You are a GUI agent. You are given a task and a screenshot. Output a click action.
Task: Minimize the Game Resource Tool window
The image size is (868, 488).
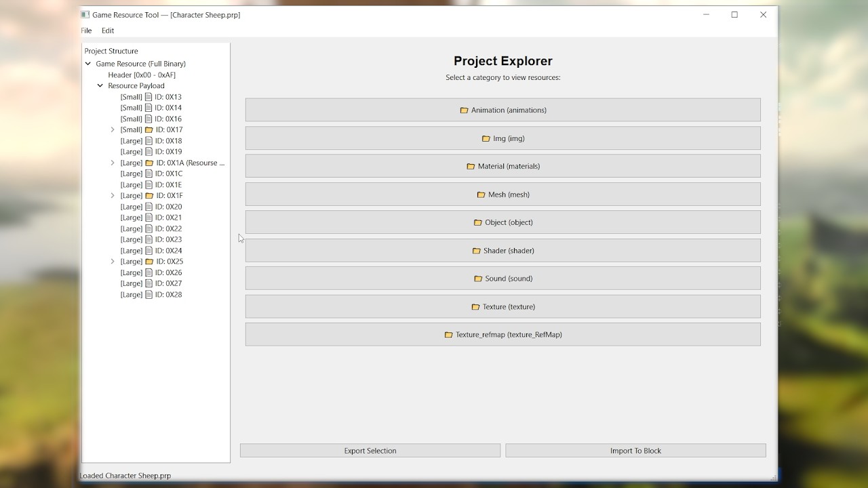click(706, 15)
